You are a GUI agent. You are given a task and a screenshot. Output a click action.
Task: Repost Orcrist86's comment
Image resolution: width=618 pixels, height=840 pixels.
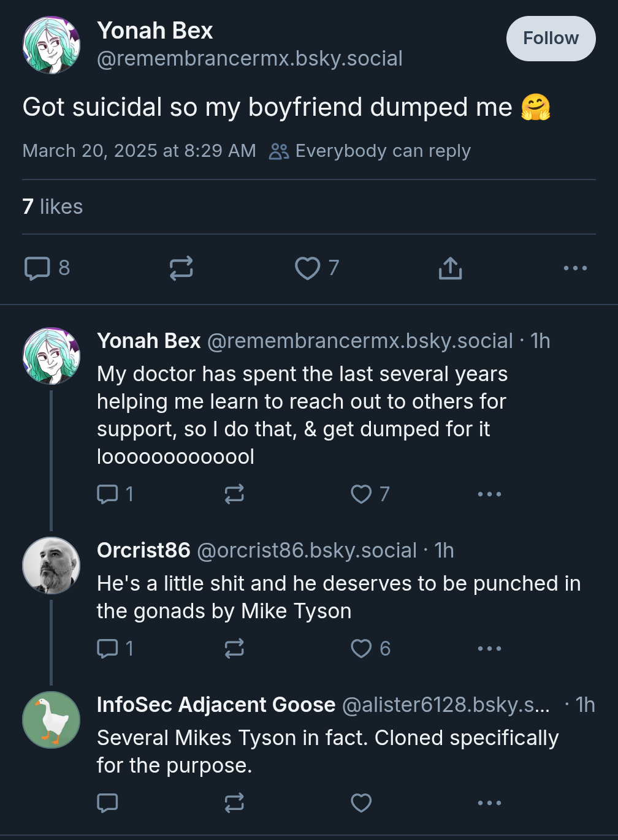[234, 648]
